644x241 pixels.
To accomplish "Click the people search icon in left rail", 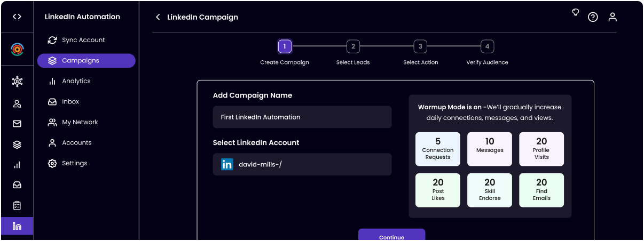I will click(x=17, y=103).
